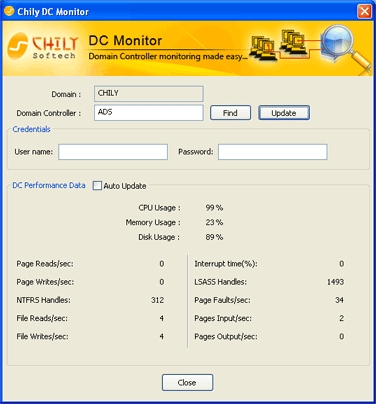Focus the Password text box

(x=273, y=152)
